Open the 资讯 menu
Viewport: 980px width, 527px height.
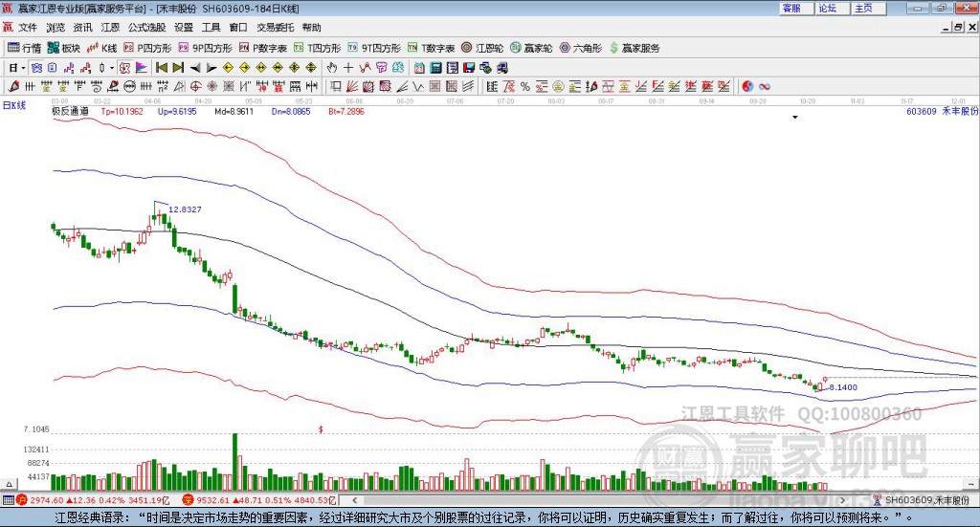pyautogui.click(x=82, y=28)
